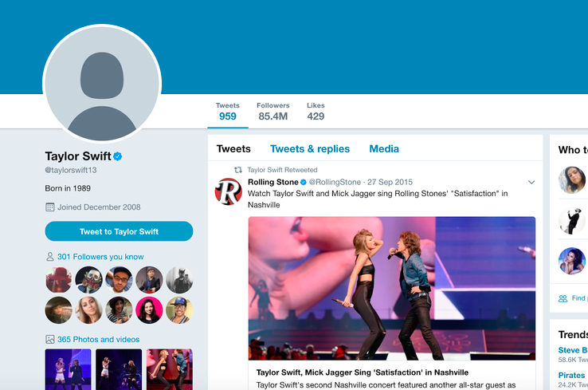This screenshot has height=390, width=588.
Task: Open the dark-toned woman follower avatar in second row
Action: 58,310
